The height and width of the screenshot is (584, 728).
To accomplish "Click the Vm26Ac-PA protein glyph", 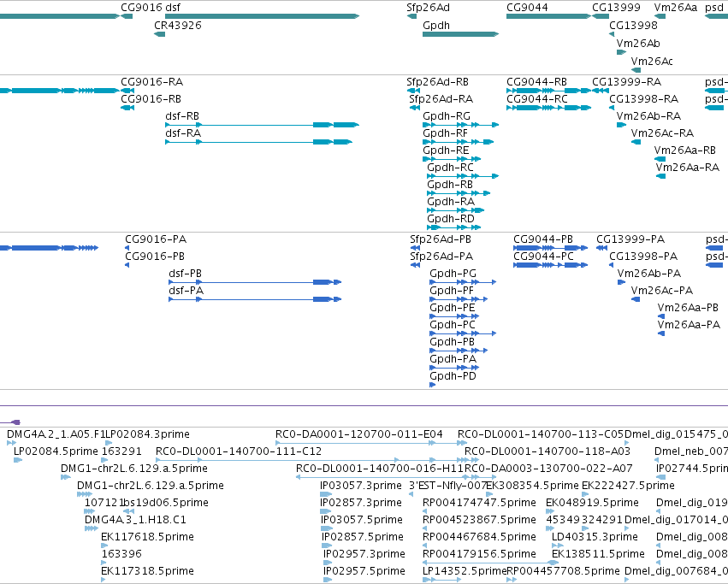I will [636, 299].
